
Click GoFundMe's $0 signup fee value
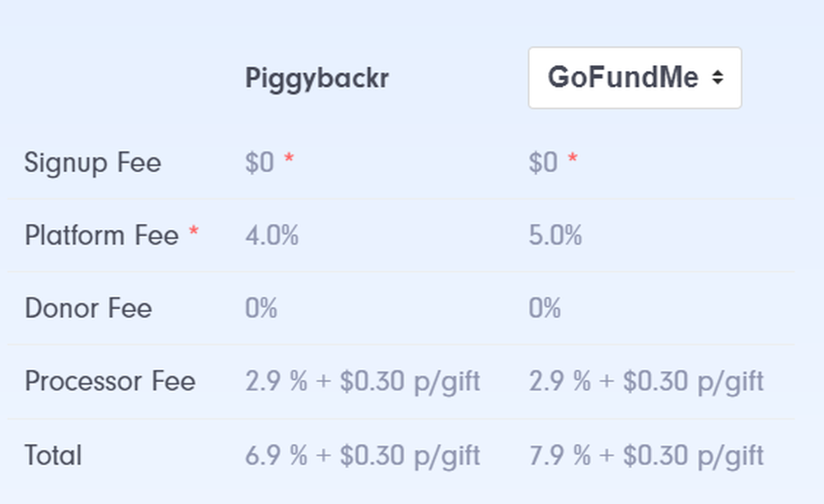coord(543,163)
